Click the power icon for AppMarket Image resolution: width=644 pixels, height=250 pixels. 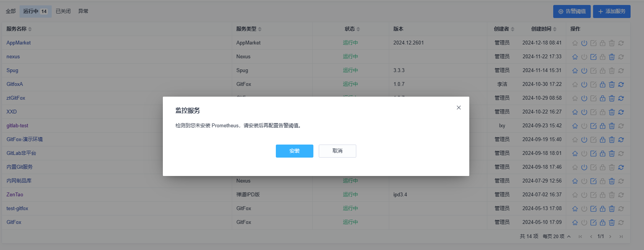584,43
